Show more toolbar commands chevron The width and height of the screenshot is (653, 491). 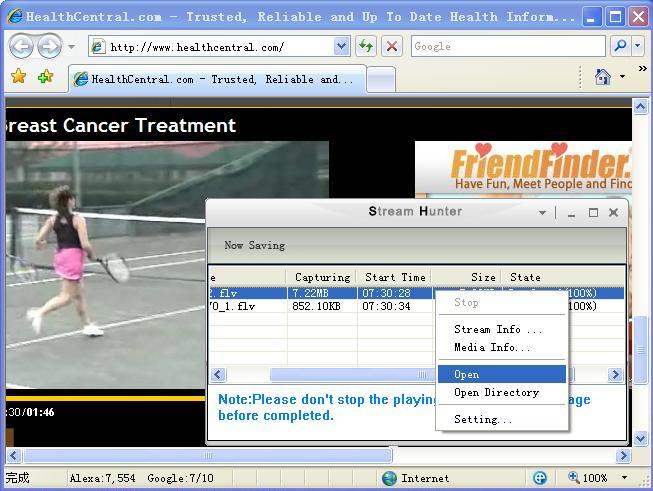click(643, 69)
